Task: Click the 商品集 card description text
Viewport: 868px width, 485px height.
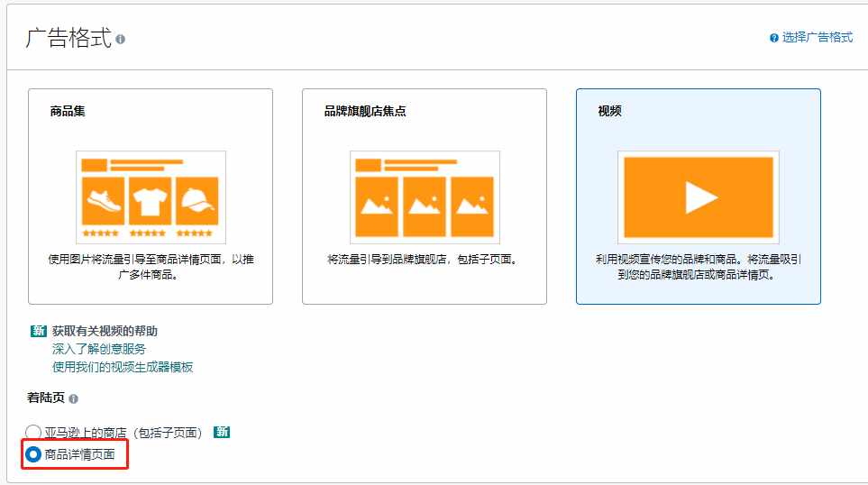Action: tap(151, 267)
